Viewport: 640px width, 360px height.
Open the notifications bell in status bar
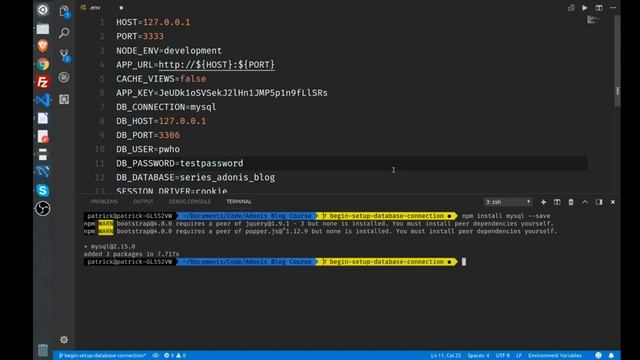(611, 356)
